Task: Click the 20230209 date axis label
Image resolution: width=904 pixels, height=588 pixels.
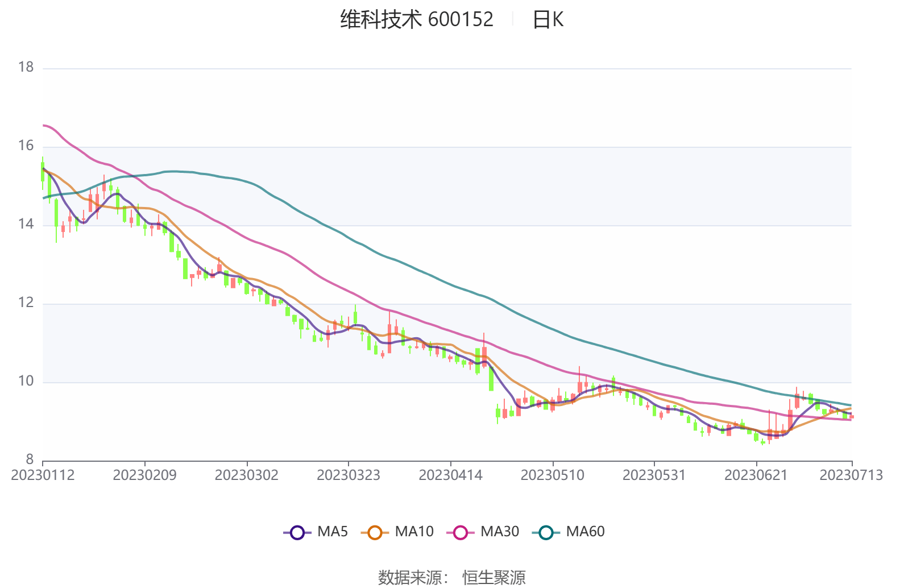Action: [x=144, y=475]
